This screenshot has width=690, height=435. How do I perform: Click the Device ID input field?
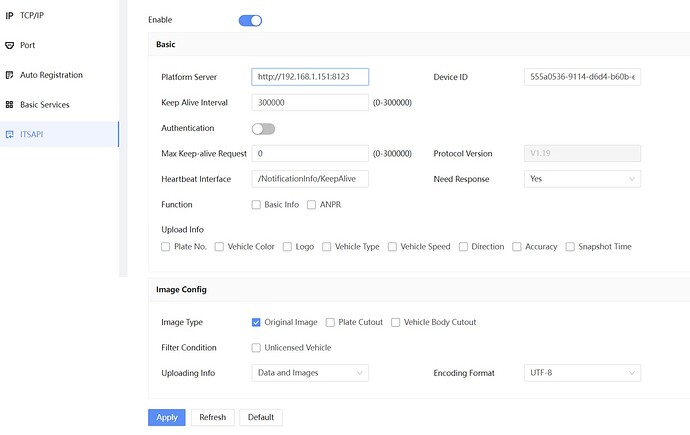[582, 77]
